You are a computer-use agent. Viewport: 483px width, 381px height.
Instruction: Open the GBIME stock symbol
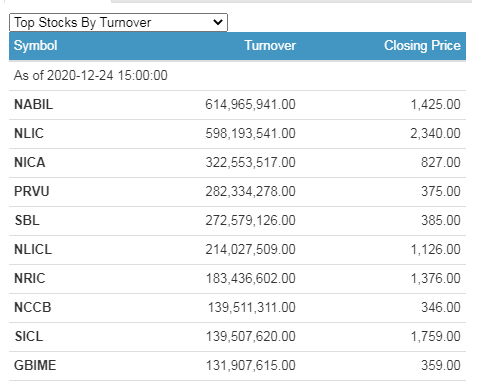click(x=35, y=366)
